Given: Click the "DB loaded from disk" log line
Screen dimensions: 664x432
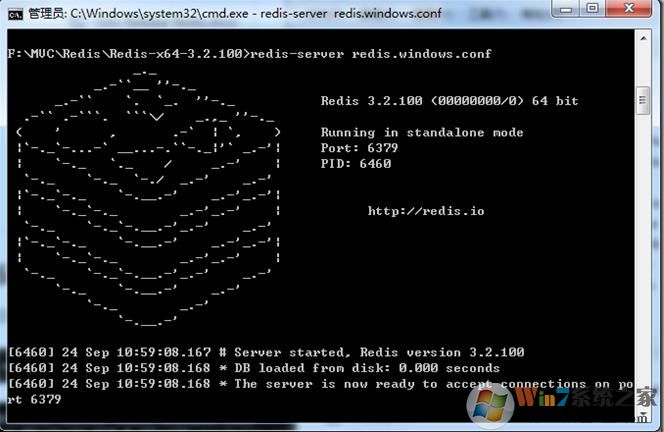Looking at the screenshot, I should pyautogui.click(x=254, y=368).
